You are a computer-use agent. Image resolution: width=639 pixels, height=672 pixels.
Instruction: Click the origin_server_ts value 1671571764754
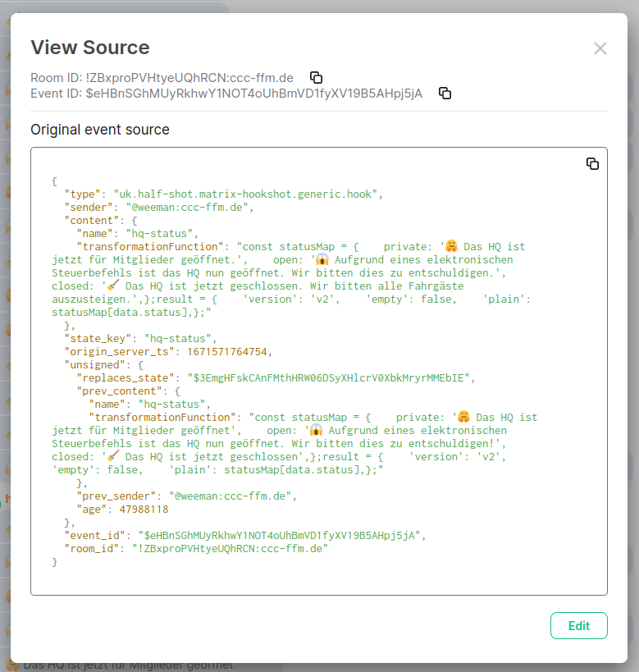(x=226, y=352)
